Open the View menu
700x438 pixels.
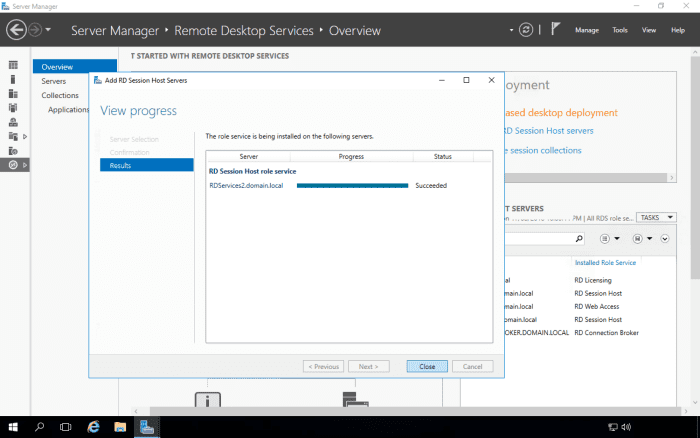pos(649,30)
